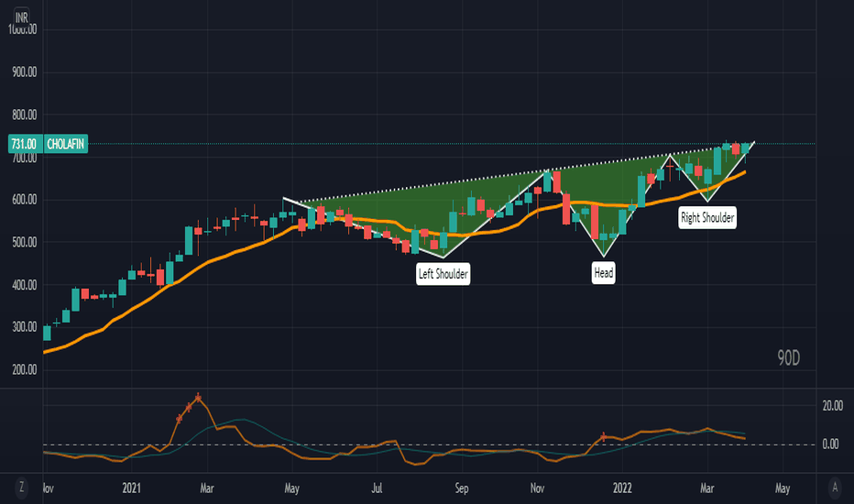Select the CHOLAFIN symbol price label
Viewport: 854px width, 504px height.
click(65, 144)
